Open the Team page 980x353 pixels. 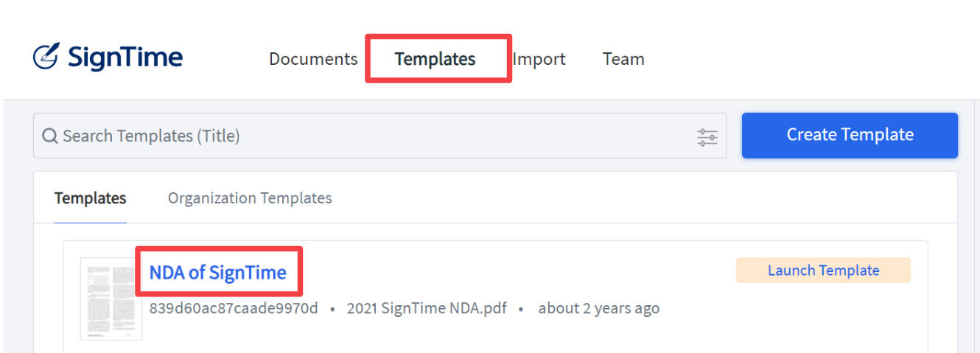[x=623, y=59]
